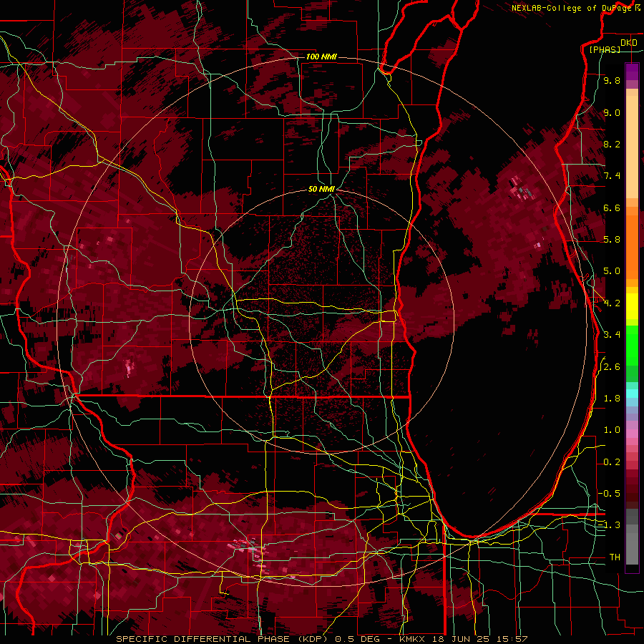Click the DKD [PHAS] legend title

(x=614, y=46)
